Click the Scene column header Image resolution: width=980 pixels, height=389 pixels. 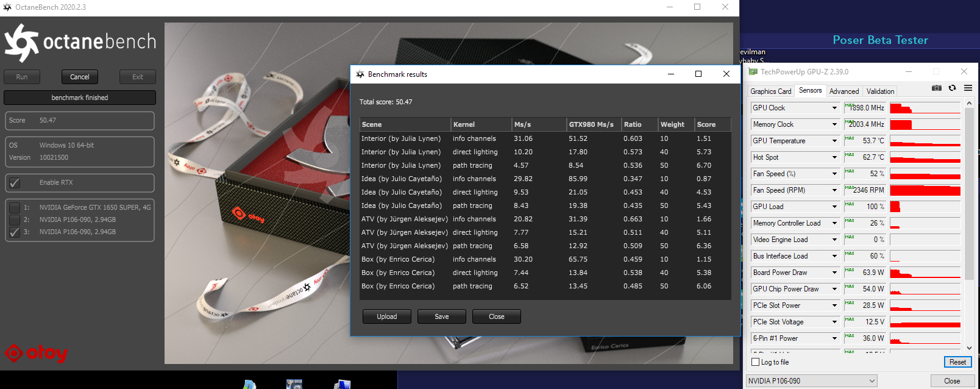pyautogui.click(x=405, y=124)
